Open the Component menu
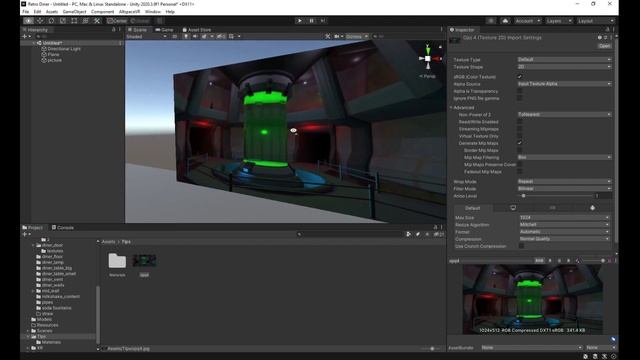 coord(102,12)
